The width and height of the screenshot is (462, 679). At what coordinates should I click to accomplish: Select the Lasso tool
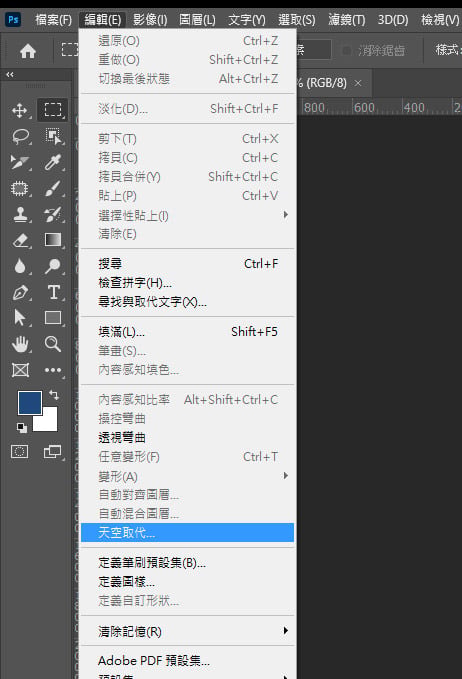(20, 136)
